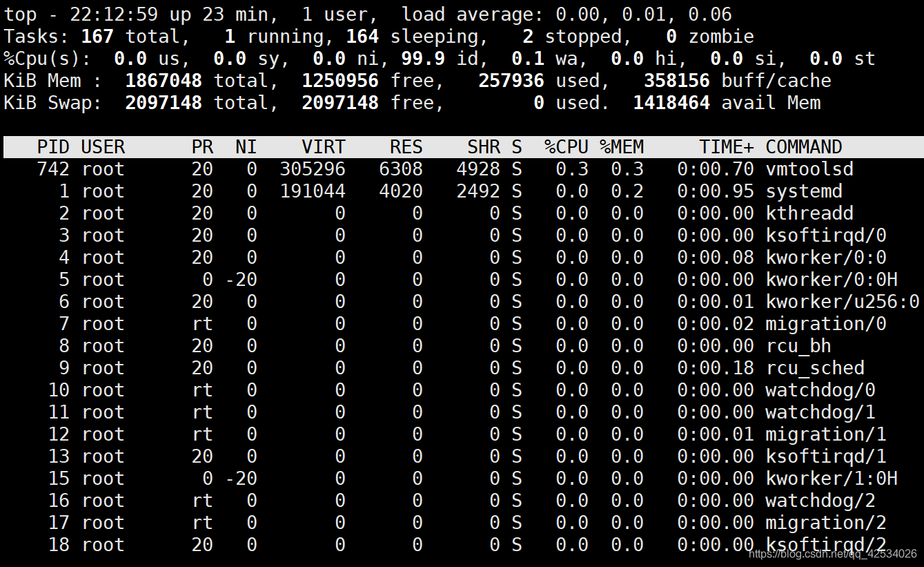Click the total memory value 1867048
924x567 pixels.
(164, 81)
